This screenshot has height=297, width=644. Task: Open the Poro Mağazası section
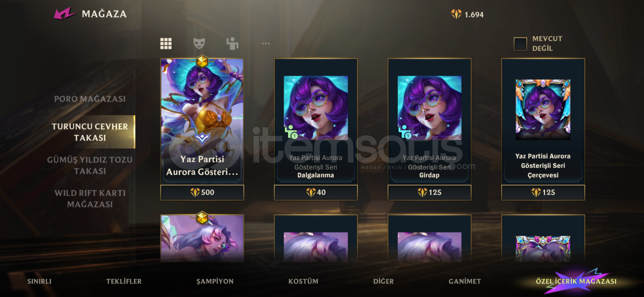tap(90, 99)
